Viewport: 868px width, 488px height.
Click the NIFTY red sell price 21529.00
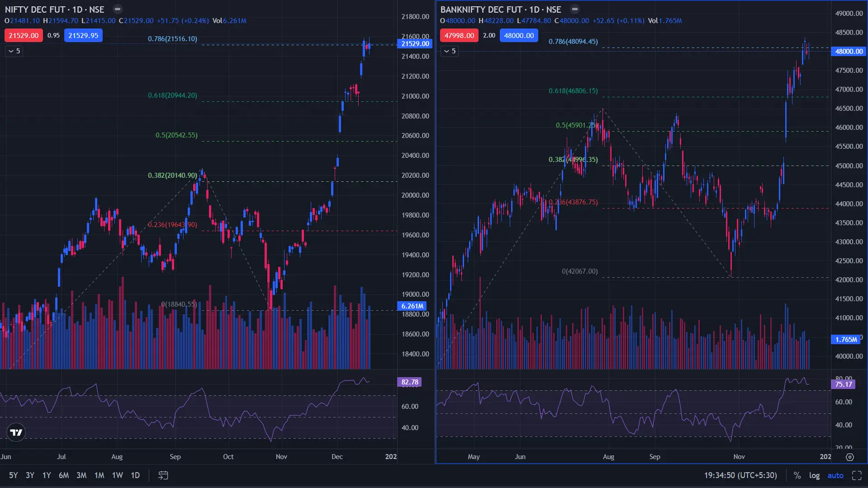(24, 35)
